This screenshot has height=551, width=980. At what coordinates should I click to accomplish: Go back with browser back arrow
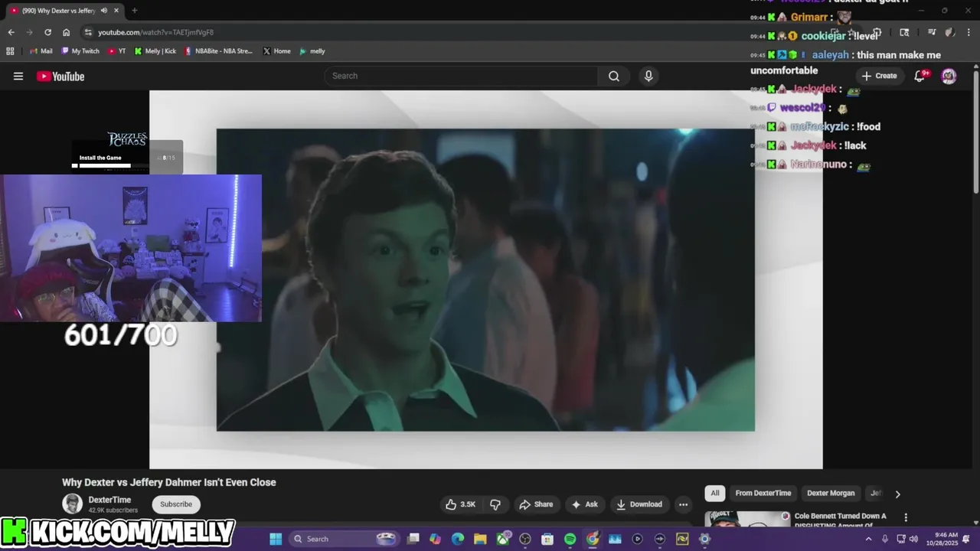(11, 32)
